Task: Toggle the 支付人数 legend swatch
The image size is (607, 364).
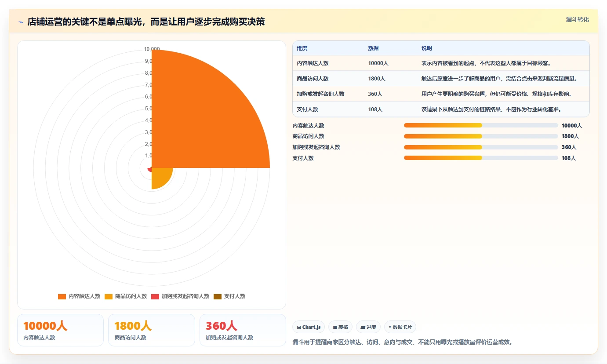Action: point(218,296)
